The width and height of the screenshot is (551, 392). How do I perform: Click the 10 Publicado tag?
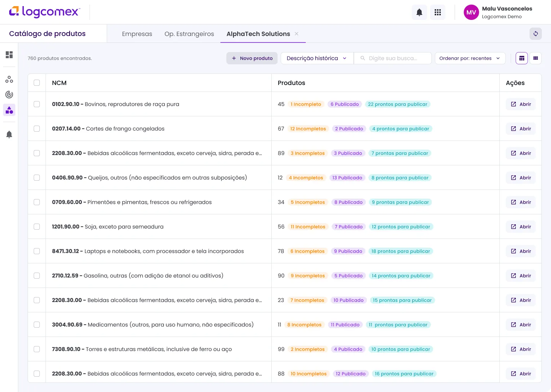click(349, 300)
